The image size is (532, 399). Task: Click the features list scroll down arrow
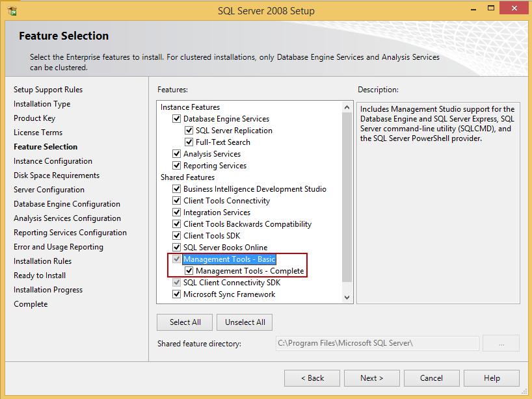pos(347,298)
